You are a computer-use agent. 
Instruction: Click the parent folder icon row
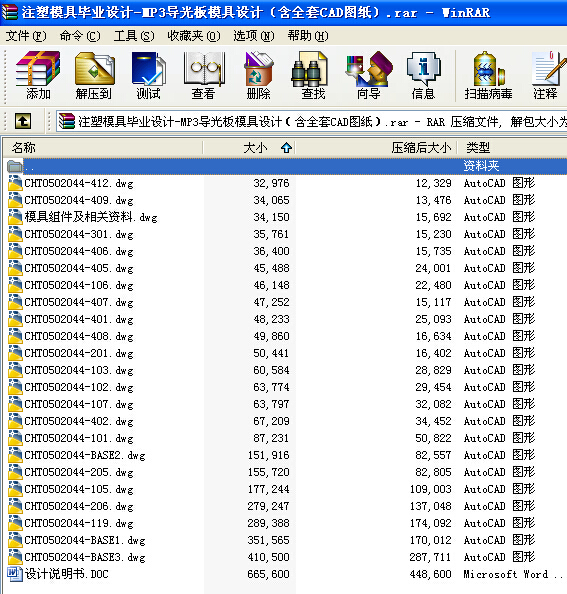point(15,166)
